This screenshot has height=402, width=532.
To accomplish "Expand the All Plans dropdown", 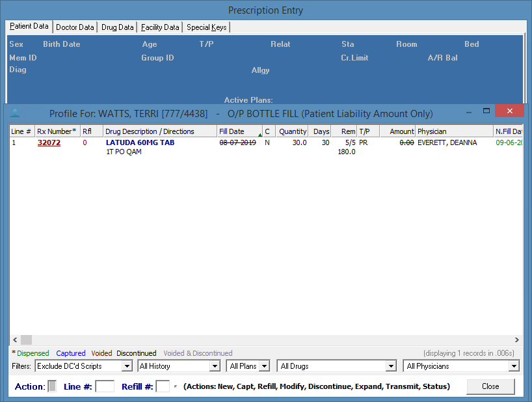I will (x=264, y=366).
